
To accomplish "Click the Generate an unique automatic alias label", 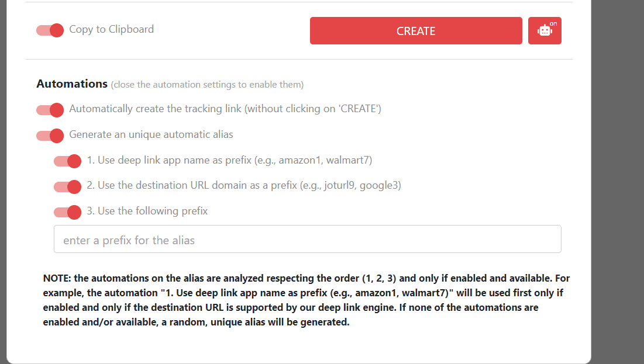I will 151,134.
